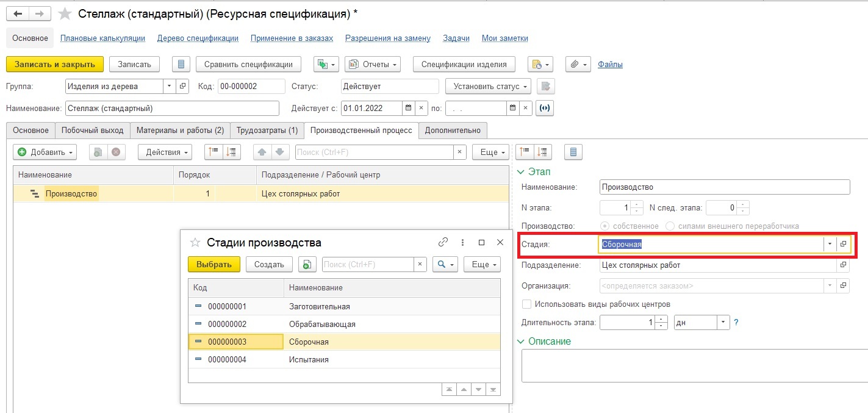Go back with the left arrow
The width and height of the screenshot is (868, 413).
[18, 13]
